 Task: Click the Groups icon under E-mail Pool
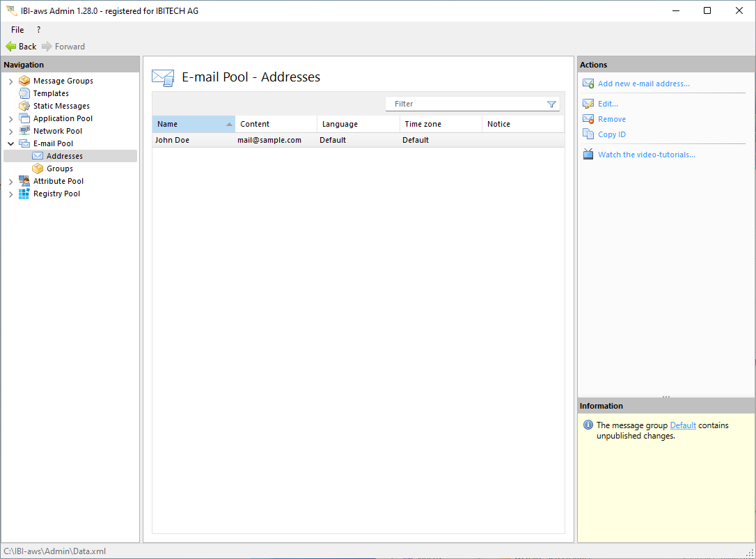point(38,168)
